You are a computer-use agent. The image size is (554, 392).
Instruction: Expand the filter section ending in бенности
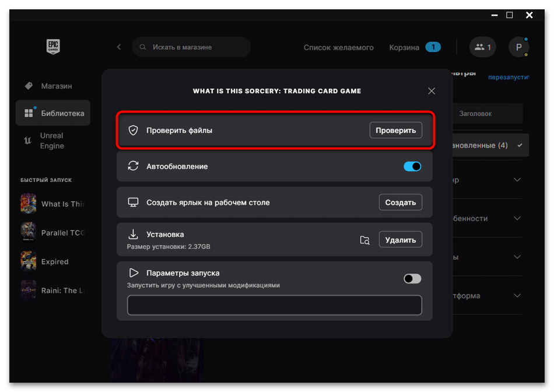pos(517,218)
